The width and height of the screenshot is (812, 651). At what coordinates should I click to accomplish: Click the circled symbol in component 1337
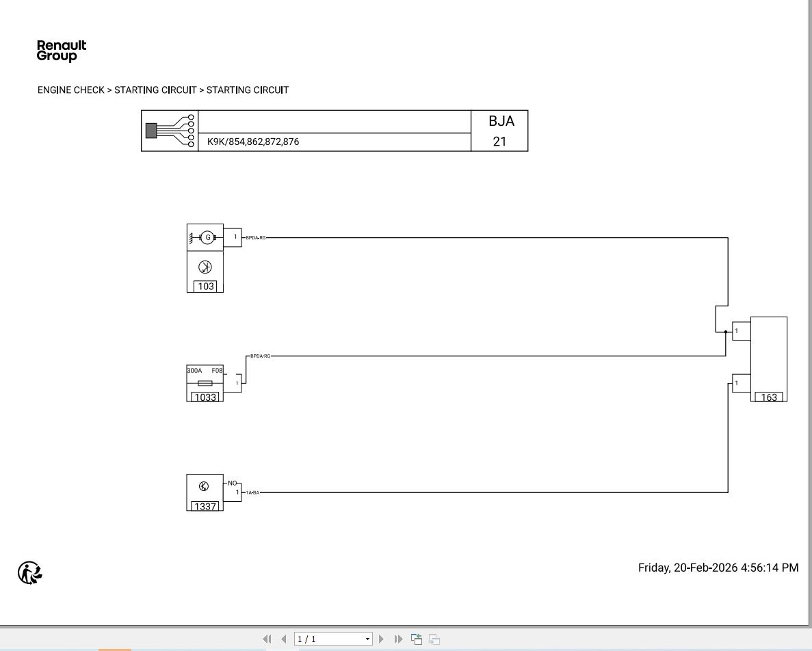pyautogui.click(x=204, y=486)
